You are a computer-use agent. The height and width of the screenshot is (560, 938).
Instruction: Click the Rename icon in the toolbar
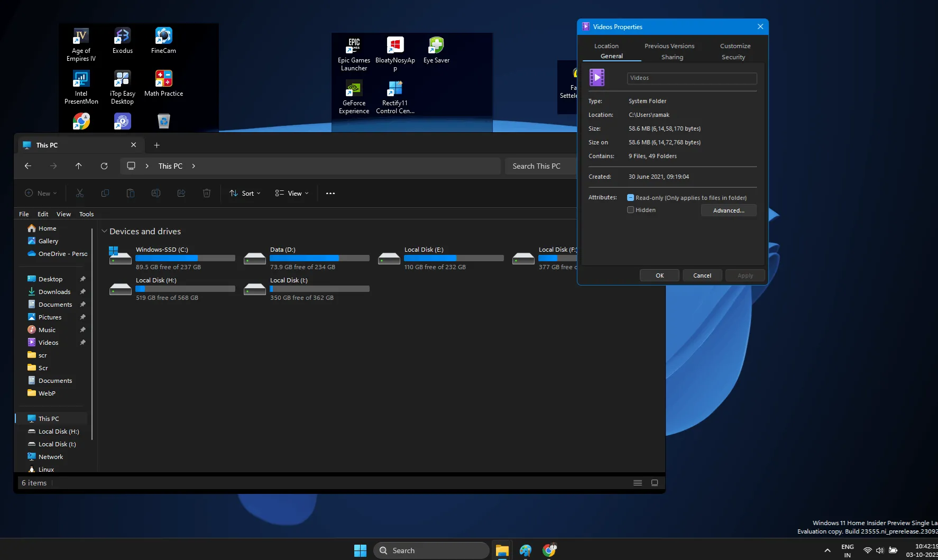[155, 193]
